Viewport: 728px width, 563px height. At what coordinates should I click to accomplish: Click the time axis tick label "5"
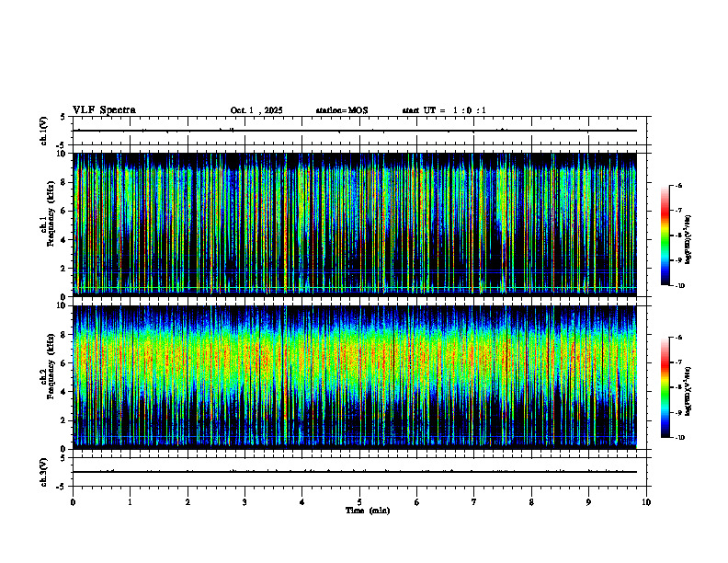click(359, 502)
